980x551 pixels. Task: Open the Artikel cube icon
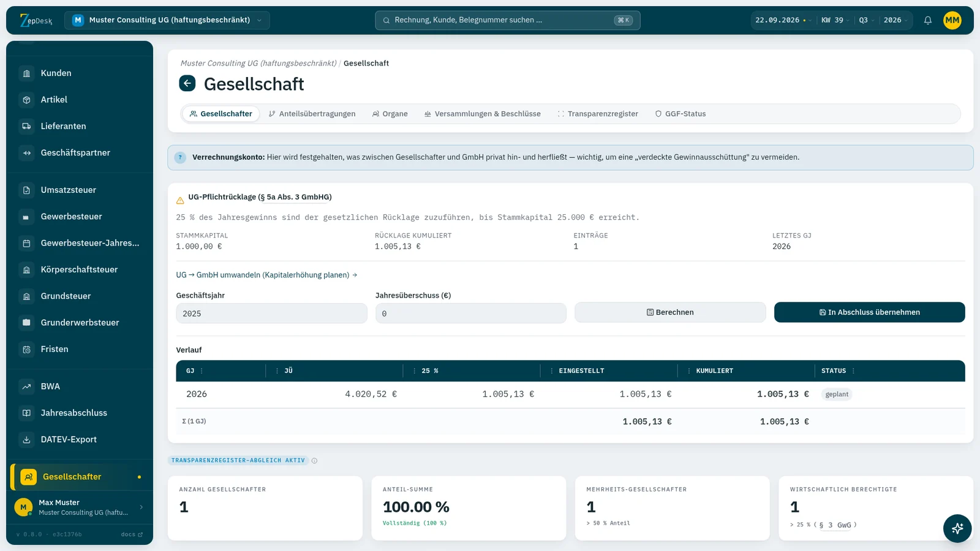[x=26, y=100]
